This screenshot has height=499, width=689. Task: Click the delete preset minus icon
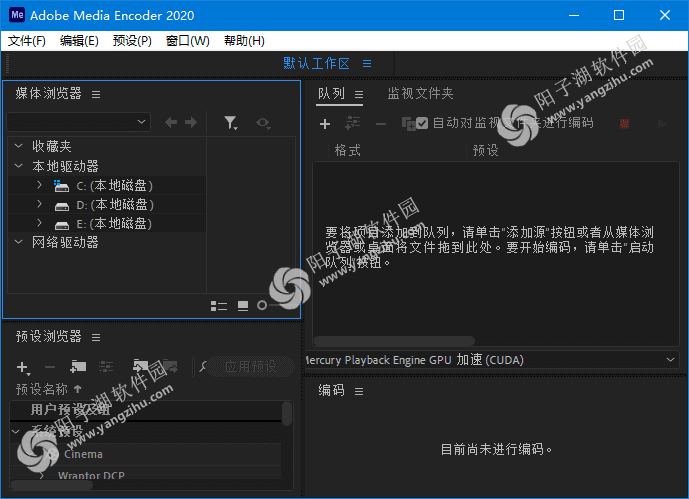pyautogui.click(x=50, y=367)
